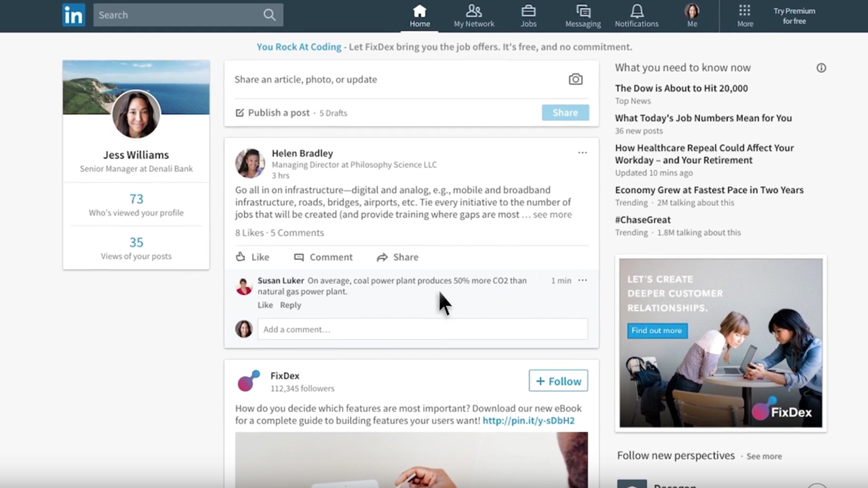The image size is (868, 488).
Task: Click the Comment button on the post
Action: pos(323,257)
